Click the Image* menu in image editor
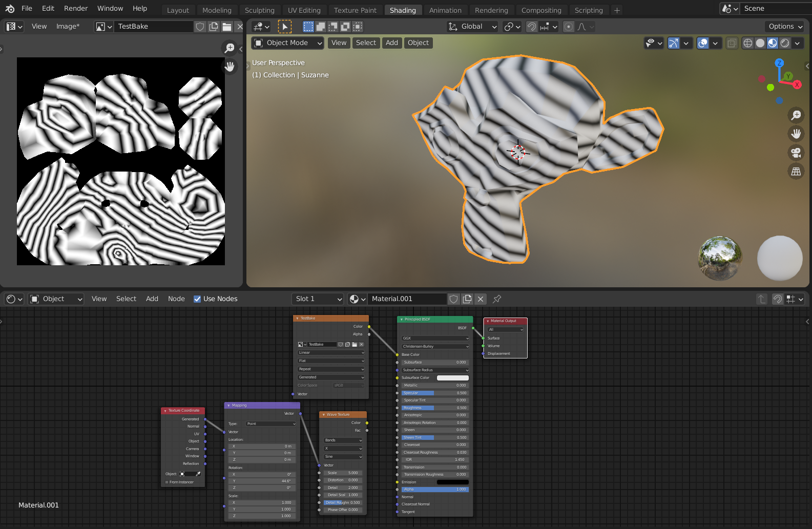 68,27
